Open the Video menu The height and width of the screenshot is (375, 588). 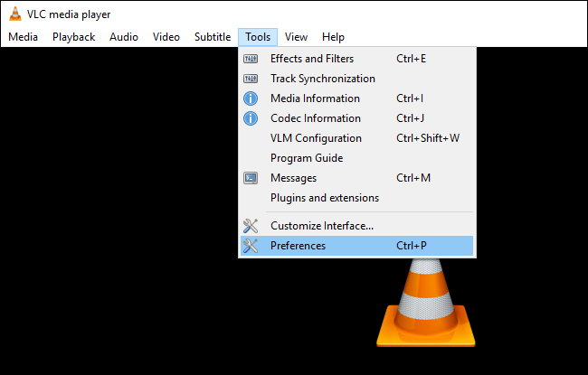point(166,37)
